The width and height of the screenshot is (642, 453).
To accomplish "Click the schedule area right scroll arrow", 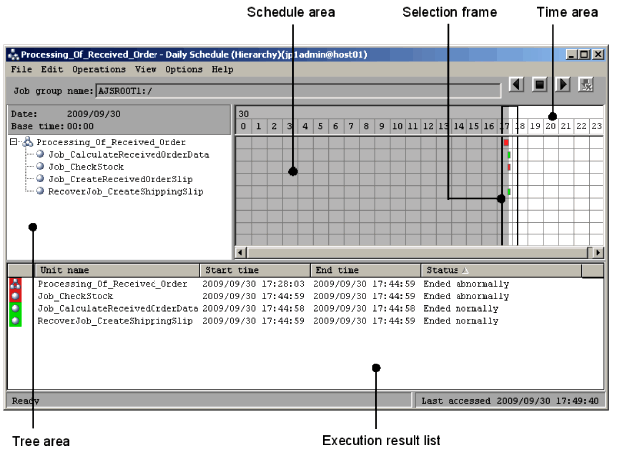I will click(598, 252).
